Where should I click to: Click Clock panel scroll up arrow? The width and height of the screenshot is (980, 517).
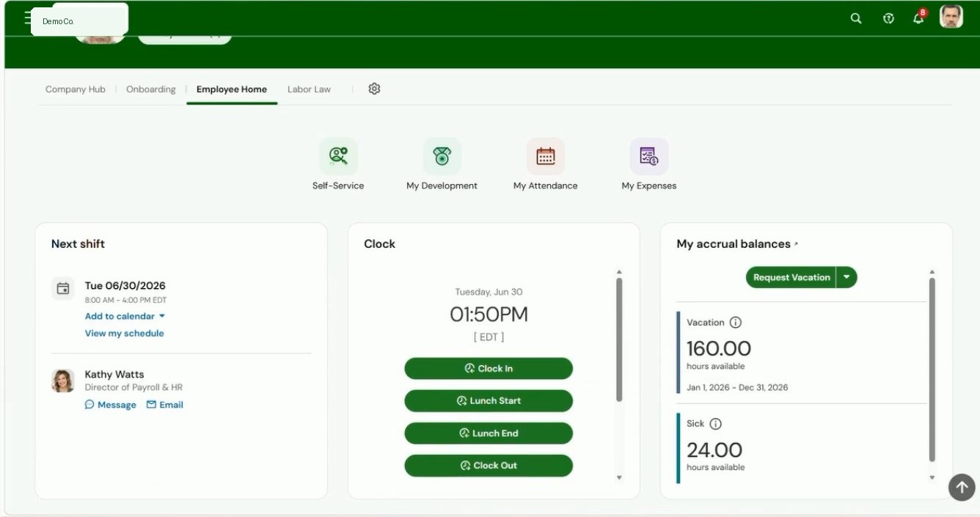click(619, 272)
